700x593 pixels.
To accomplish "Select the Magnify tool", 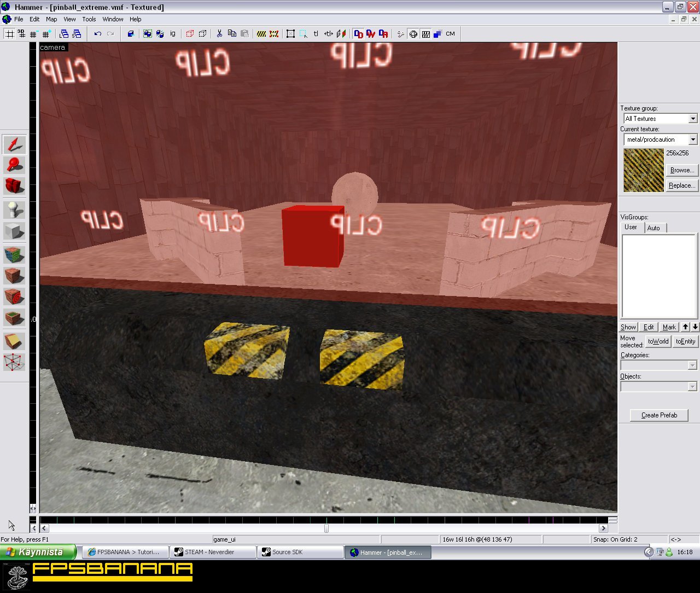I will [x=14, y=165].
